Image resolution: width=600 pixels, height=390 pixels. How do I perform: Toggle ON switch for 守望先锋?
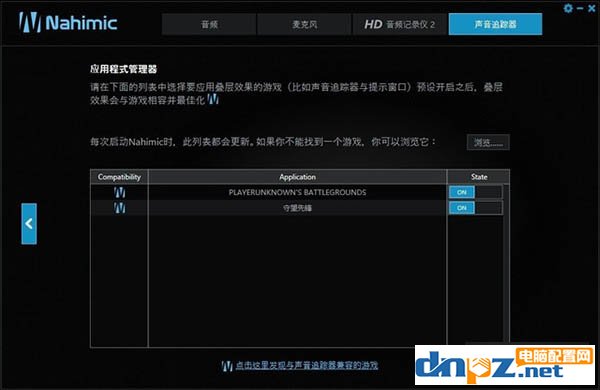point(476,208)
